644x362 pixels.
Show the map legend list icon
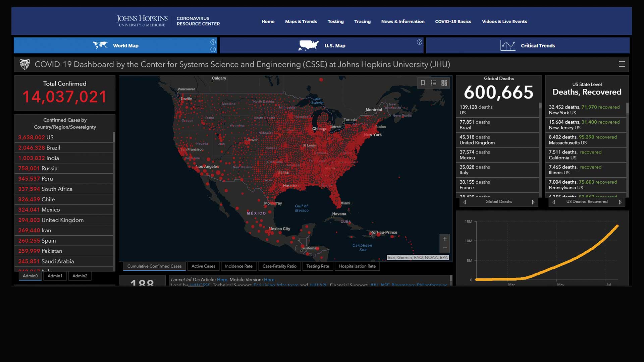click(x=433, y=83)
